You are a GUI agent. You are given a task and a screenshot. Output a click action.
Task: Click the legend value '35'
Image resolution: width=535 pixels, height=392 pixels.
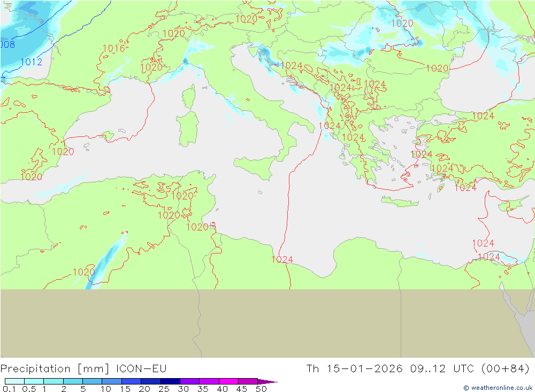[x=203, y=389]
